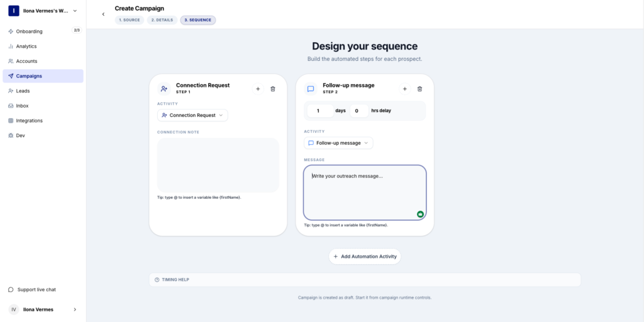Delete the Follow-up message step via trash icon

tap(420, 89)
